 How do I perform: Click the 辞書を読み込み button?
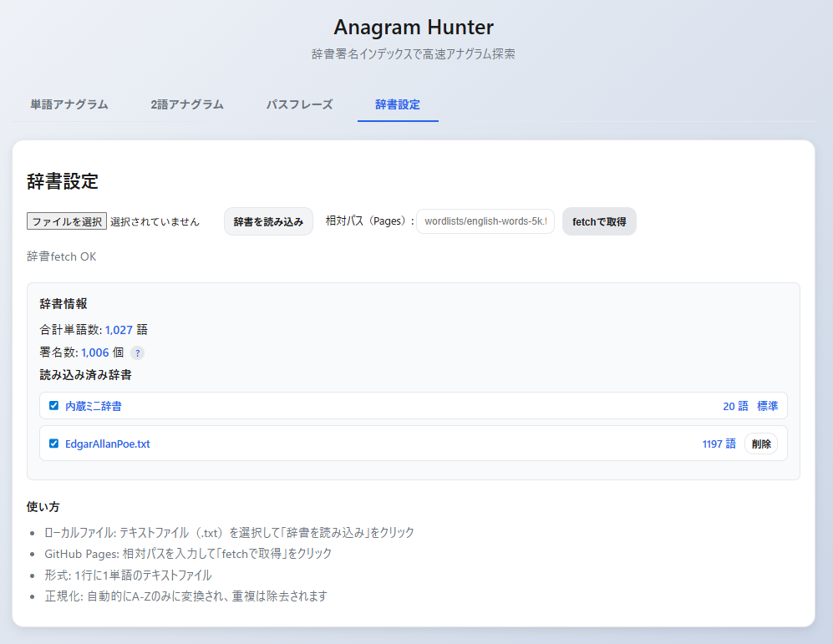pyautogui.click(x=268, y=221)
